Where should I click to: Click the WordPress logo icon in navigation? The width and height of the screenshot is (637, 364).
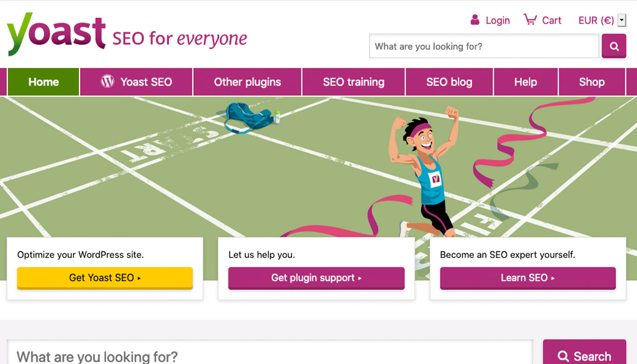107,82
